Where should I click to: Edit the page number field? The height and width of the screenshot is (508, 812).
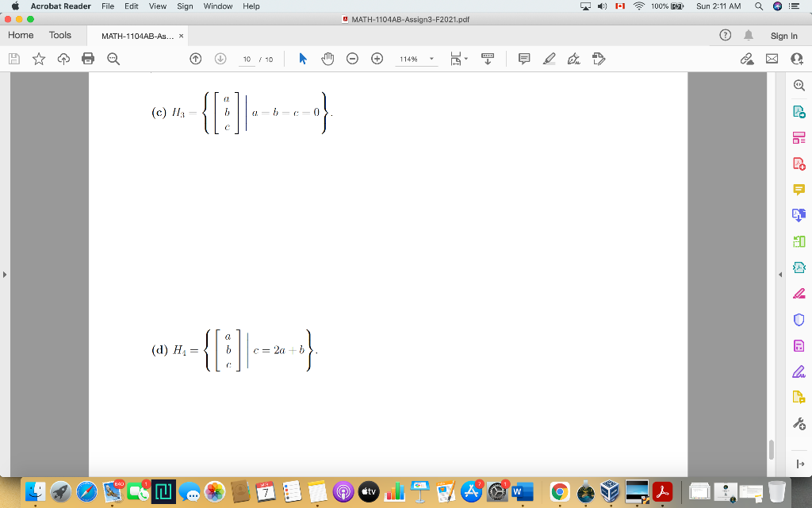tap(246, 58)
